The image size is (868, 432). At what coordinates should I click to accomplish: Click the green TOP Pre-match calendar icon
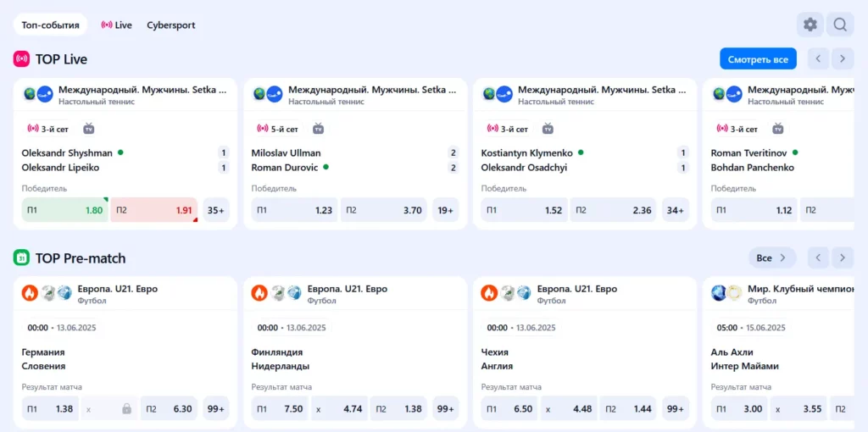21,258
